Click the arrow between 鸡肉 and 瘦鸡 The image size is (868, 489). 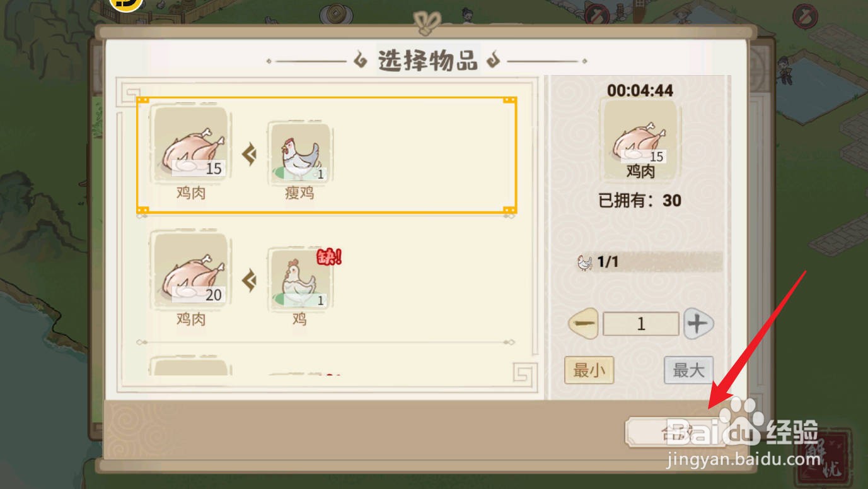pyautogui.click(x=250, y=155)
